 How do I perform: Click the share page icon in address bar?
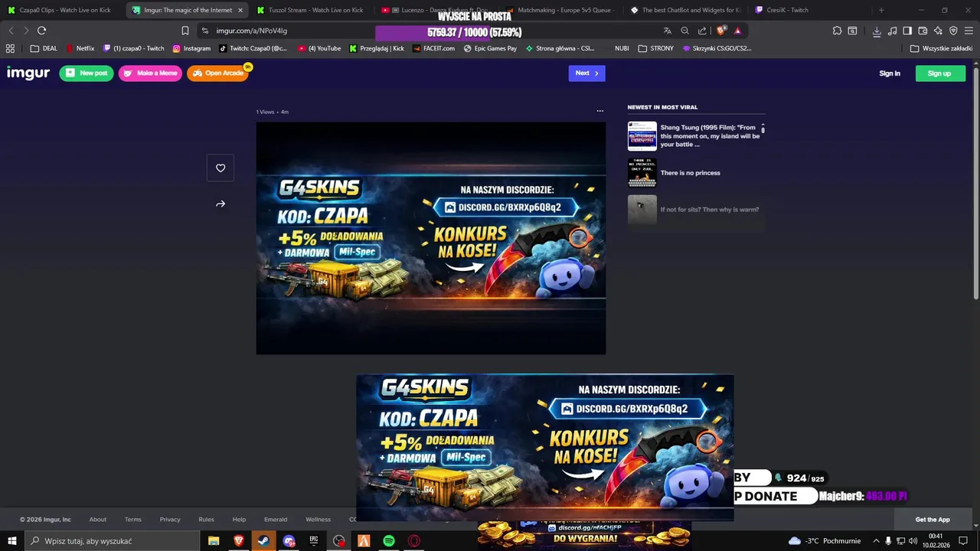(x=702, y=31)
